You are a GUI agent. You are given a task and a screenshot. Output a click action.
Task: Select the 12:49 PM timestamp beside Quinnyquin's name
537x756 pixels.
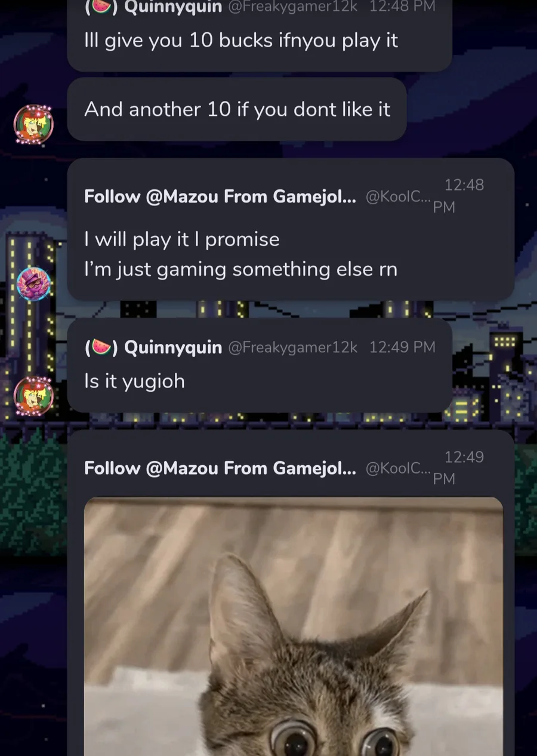click(x=402, y=347)
